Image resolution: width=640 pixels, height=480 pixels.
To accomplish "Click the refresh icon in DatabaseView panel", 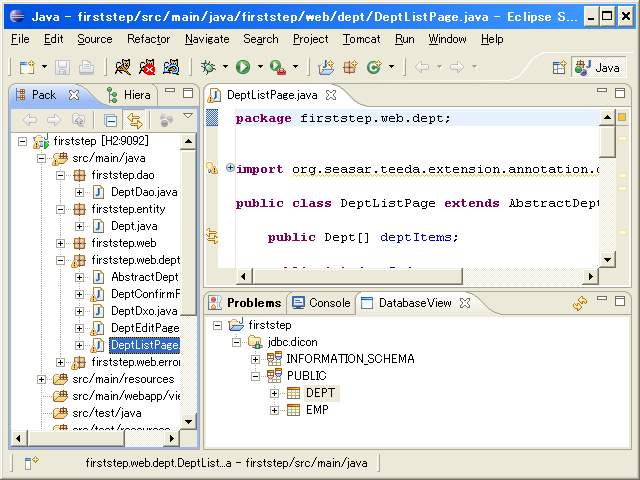I will pyautogui.click(x=579, y=303).
